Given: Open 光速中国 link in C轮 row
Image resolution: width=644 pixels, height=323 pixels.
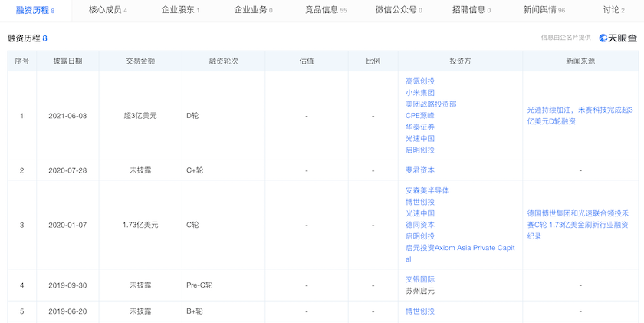Looking at the screenshot, I should tap(420, 214).
